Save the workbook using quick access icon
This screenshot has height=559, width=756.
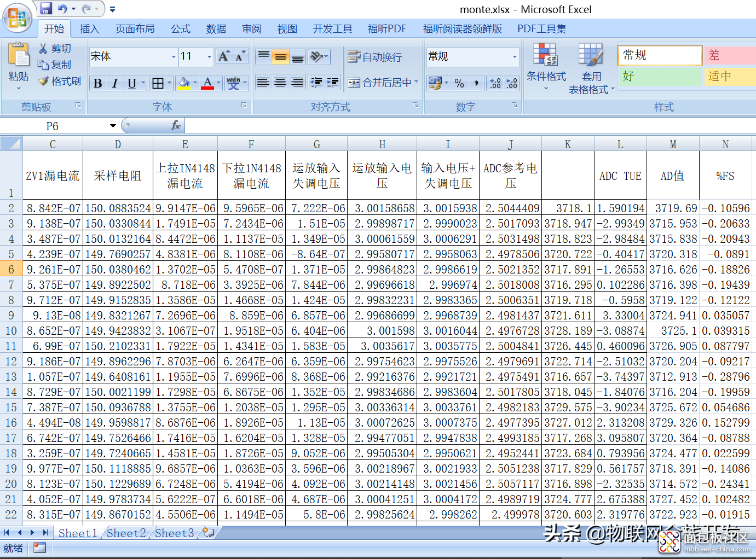[46, 9]
